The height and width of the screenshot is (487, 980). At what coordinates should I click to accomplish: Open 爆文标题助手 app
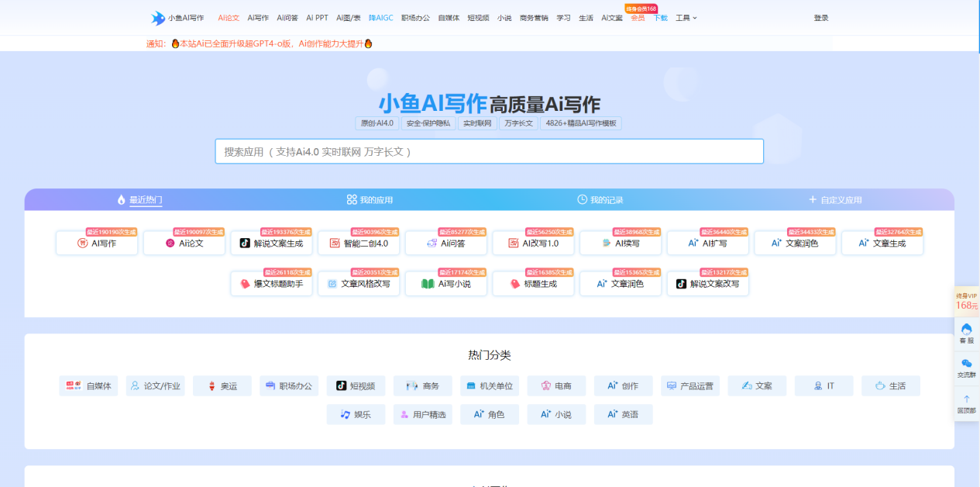(272, 284)
